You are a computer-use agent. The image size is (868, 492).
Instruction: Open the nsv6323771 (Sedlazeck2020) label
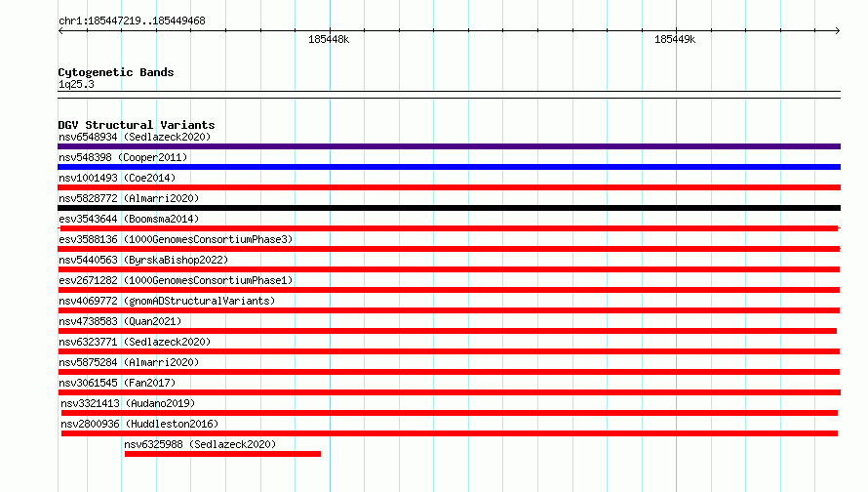135,342
